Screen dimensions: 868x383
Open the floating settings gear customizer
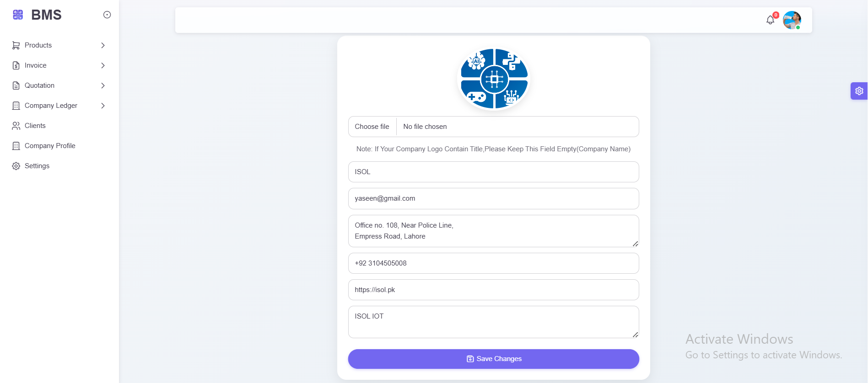click(859, 91)
